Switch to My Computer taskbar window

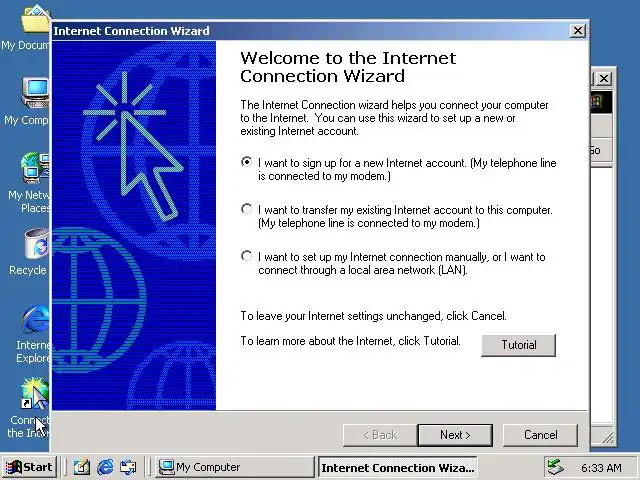(x=234, y=467)
